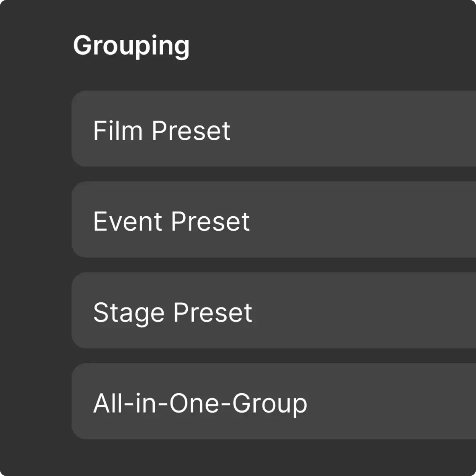This screenshot has width=476, height=476.
Task: Open the first grouping entry, Film Preset
Action: click(273, 129)
